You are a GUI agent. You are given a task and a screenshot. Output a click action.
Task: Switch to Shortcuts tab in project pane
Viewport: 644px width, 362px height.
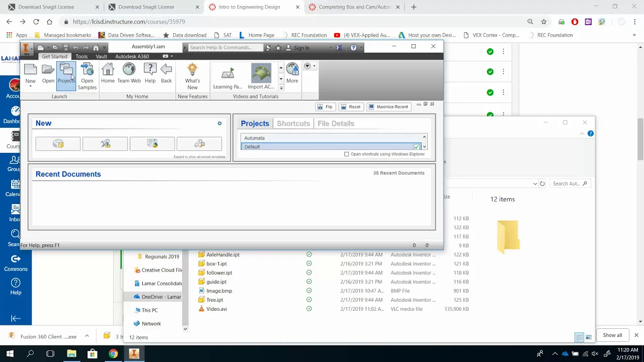293,123
